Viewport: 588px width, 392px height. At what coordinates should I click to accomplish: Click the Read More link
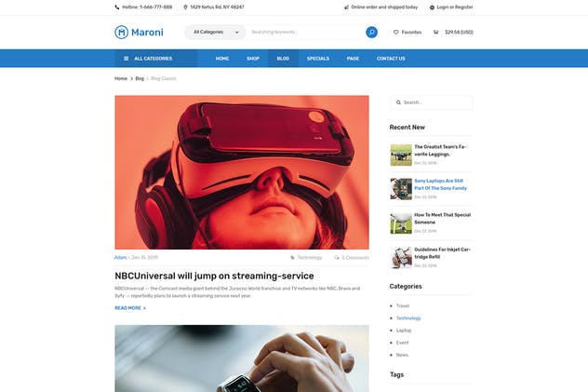(129, 307)
